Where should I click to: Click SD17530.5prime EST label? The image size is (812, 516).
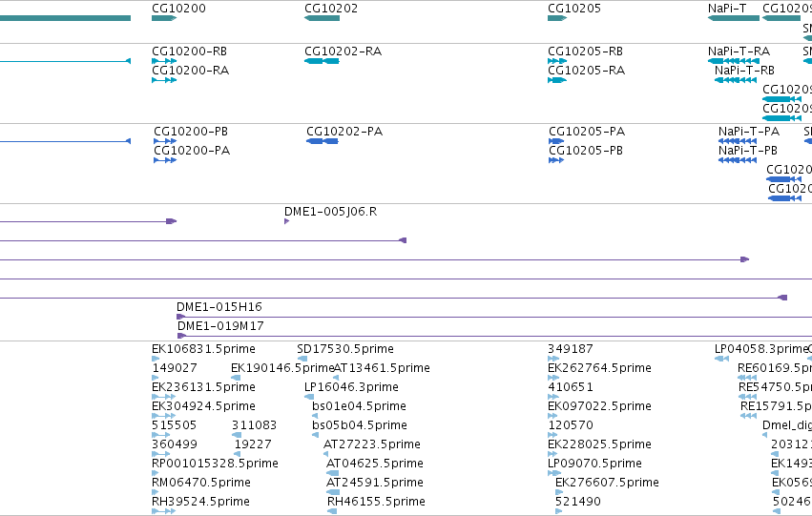345,349
